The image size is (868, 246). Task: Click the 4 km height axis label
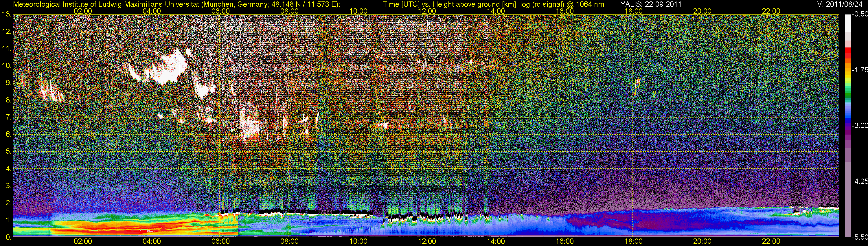click(x=8, y=169)
